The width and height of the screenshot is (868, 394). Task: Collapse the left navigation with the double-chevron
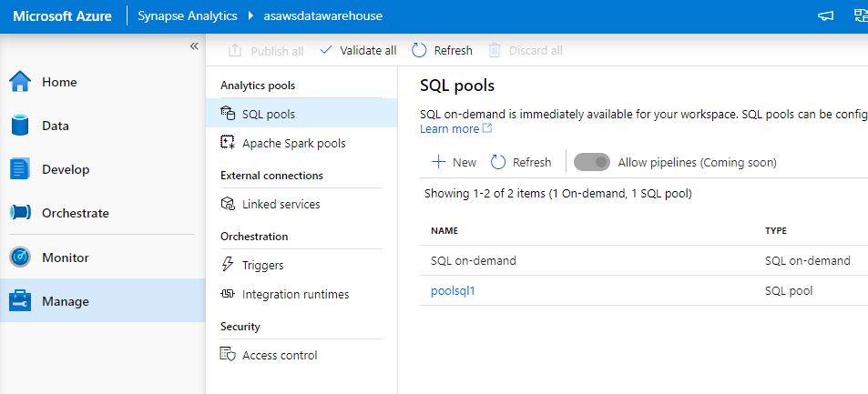[x=194, y=46]
